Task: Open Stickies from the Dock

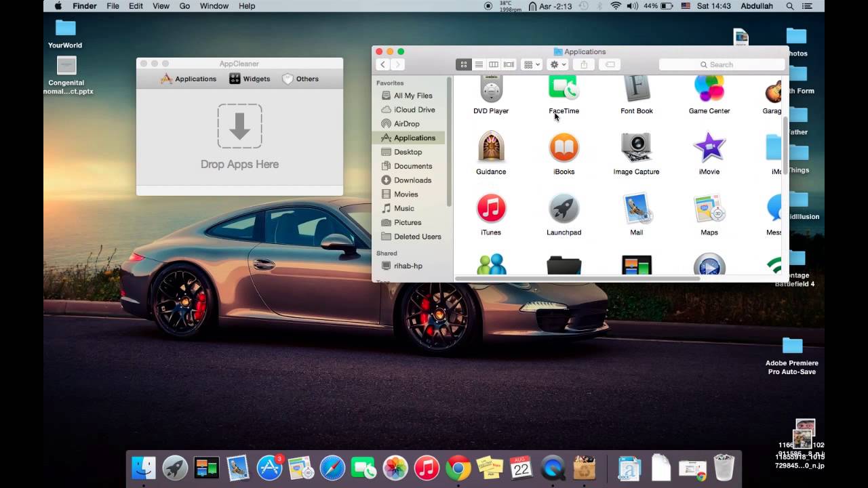Action: [x=490, y=468]
